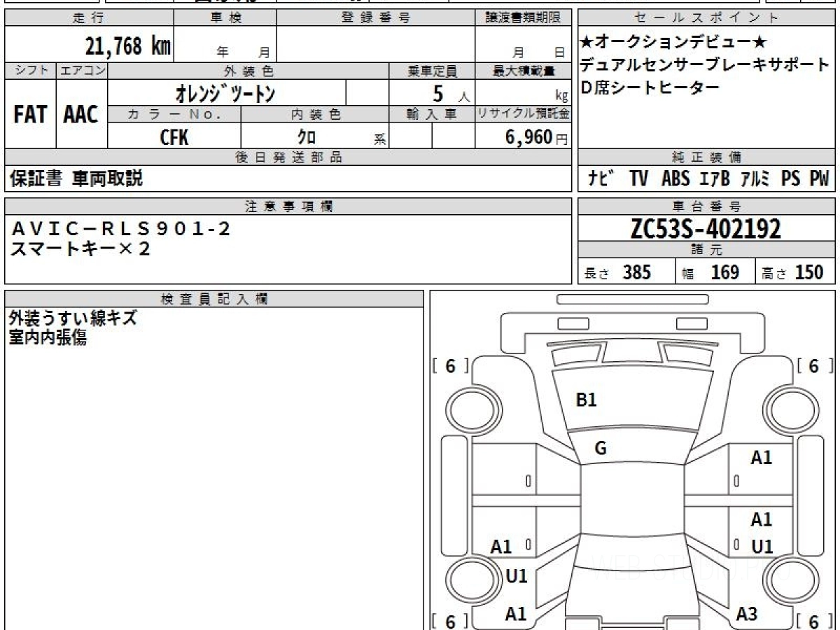The height and width of the screenshot is (630, 840).
Task: Select the FAT shift value
Action: 30,114
